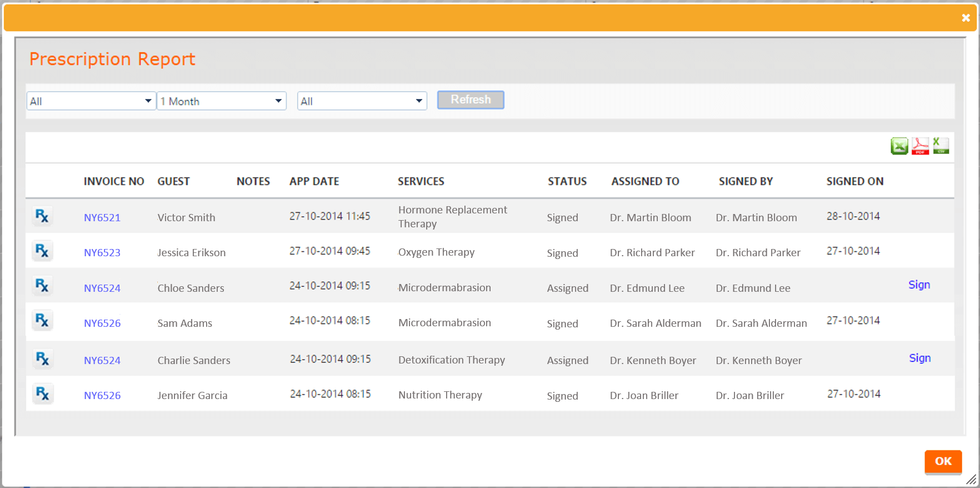
Task: Open invoice NY6526 for Sam Adams
Action: click(102, 323)
